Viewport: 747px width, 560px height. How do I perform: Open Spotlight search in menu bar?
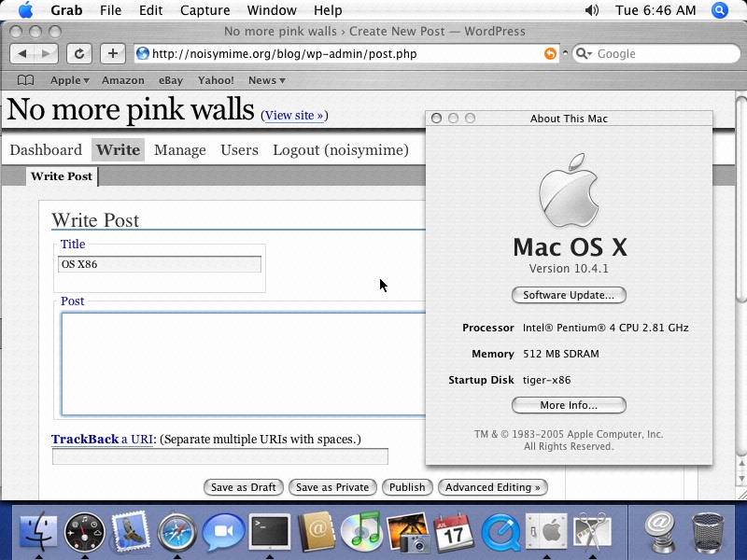point(719,10)
